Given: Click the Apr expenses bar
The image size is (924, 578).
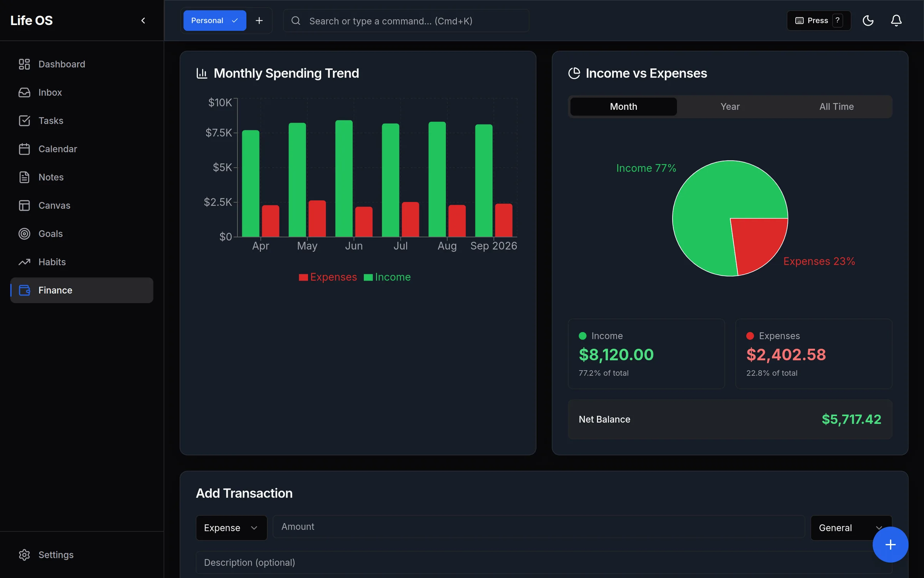Looking at the screenshot, I should pyautogui.click(x=271, y=221).
